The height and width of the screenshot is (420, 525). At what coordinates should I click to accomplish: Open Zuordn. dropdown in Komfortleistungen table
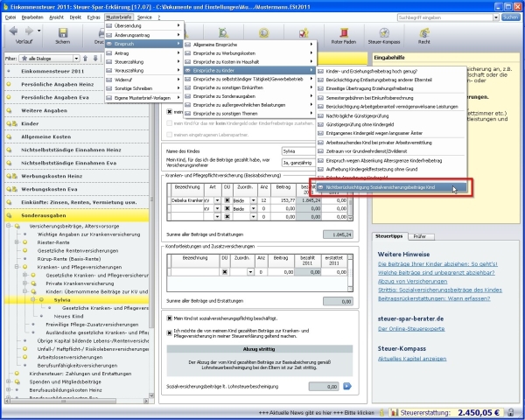250,272
